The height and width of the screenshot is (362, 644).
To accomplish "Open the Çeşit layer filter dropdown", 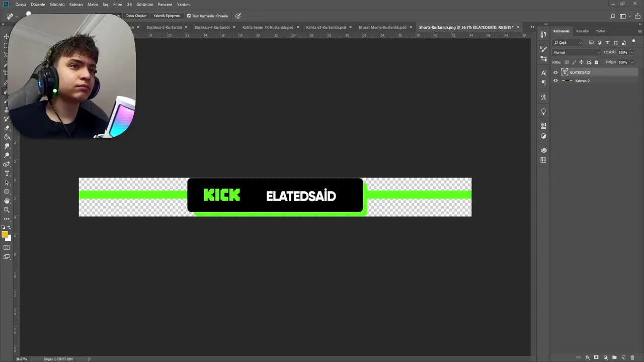I will pos(567,43).
